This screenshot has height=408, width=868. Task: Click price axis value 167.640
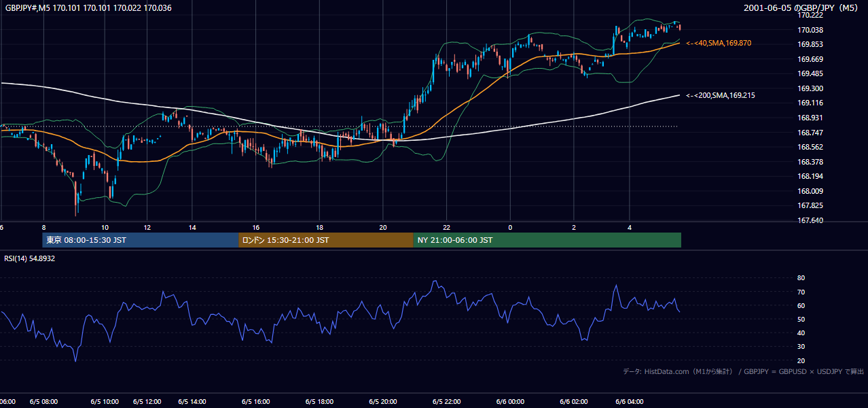(810, 220)
